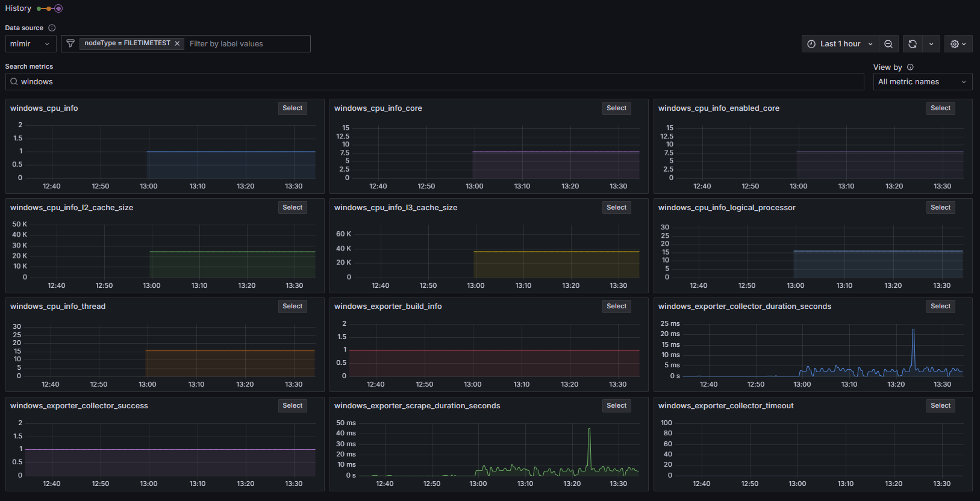The width and height of the screenshot is (980, 501).
Task: Remove the nodeType = FILETIMETEST filter
Action: (x=177, y=43)
